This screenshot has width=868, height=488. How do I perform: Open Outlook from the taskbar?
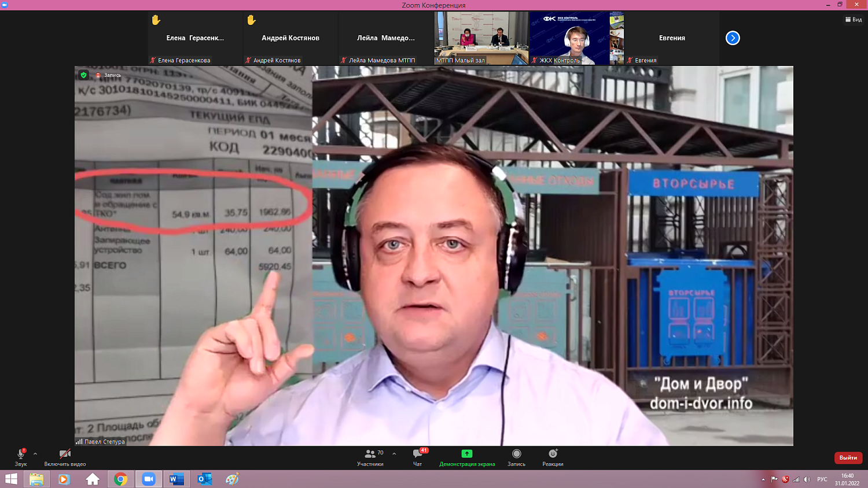(x=204, y=479)
